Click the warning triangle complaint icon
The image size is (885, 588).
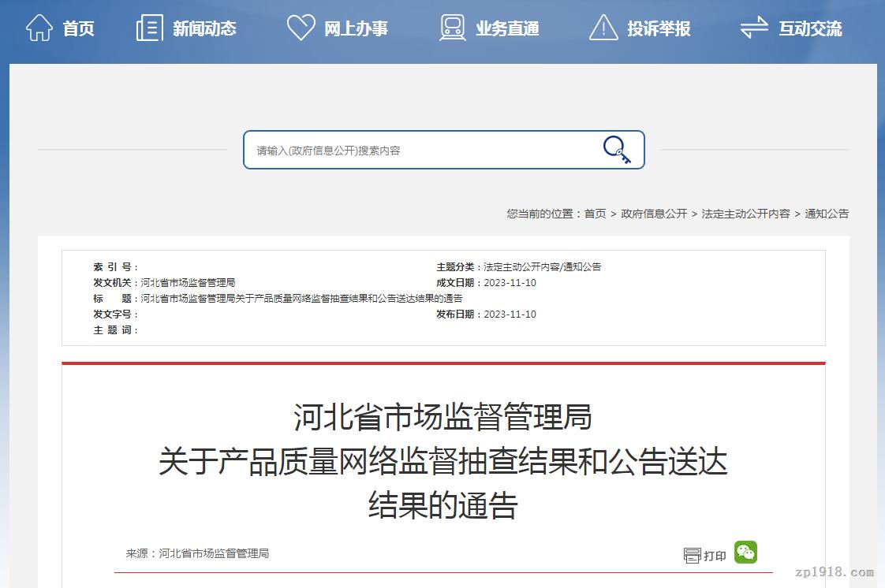[x=603, y=28]
